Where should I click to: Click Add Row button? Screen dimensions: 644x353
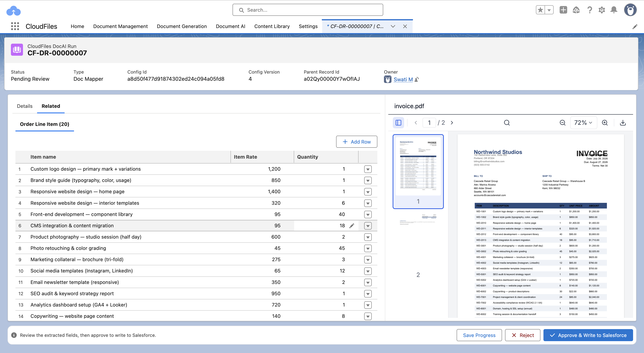356,142
